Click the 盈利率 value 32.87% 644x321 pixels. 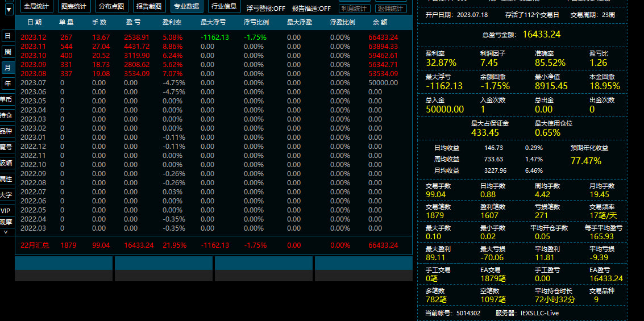(441, 63)
